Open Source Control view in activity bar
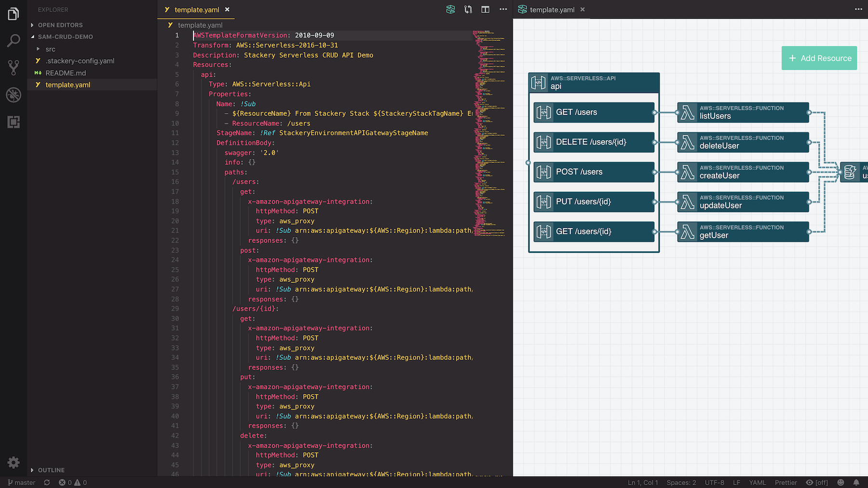 point(14,67)
